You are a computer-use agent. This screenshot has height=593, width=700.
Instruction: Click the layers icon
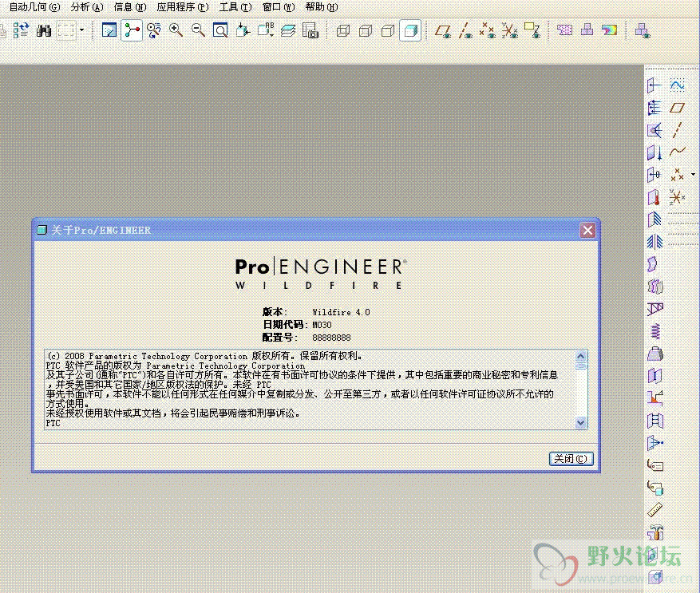(288, 30)
